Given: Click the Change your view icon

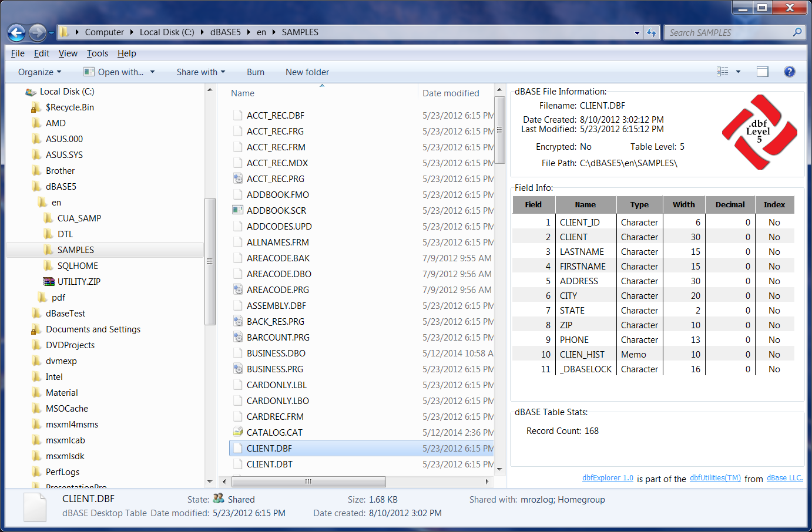Looking at the screenshot, I should pyautogui.click(x=723, y=72).
